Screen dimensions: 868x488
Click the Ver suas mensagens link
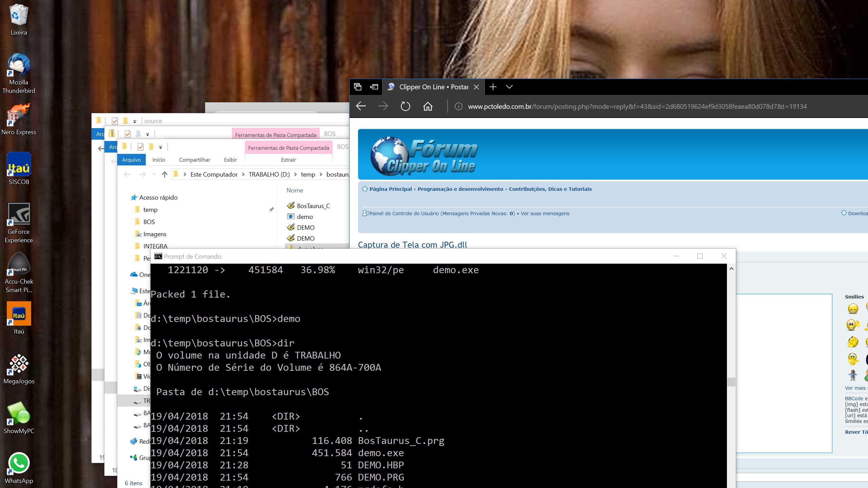pyautogui.click(x=545, y=213)
